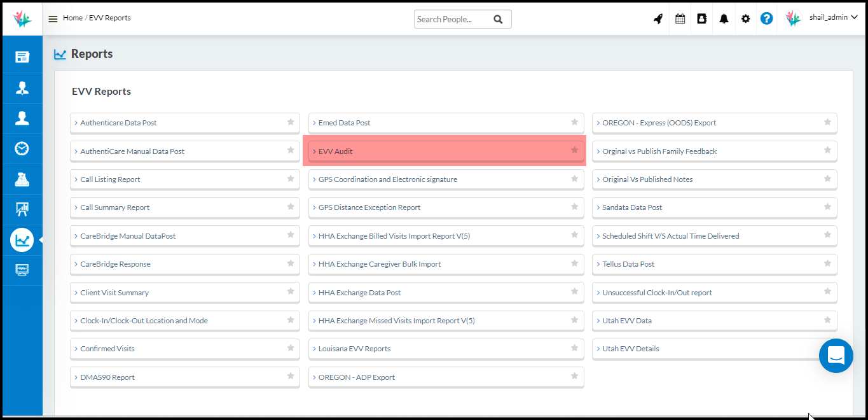
Task: Click the rocket icon in top bar
Action: click(658, 19)
